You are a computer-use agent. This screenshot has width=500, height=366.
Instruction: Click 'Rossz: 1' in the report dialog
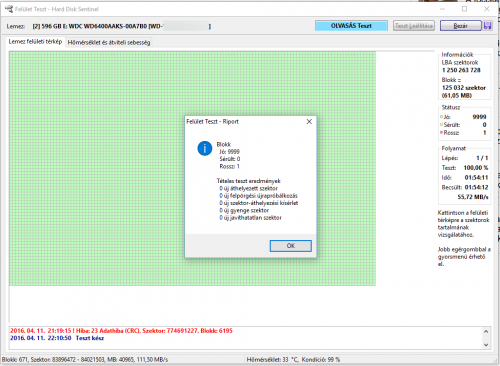[229, 166]
